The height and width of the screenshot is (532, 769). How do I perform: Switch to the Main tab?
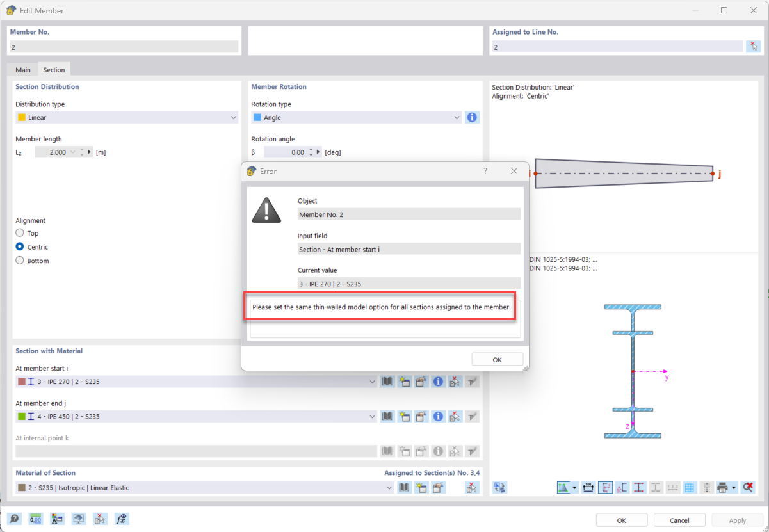point(23,69)
